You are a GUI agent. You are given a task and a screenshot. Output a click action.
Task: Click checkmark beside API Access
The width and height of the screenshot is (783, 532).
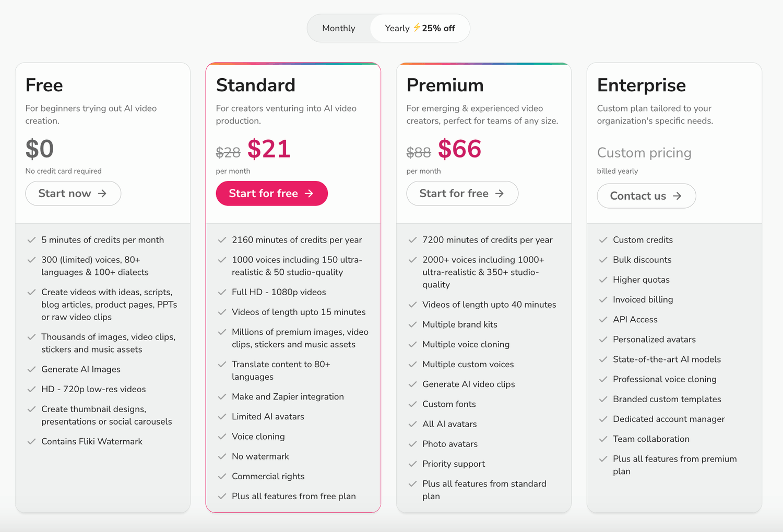(603, 320)
